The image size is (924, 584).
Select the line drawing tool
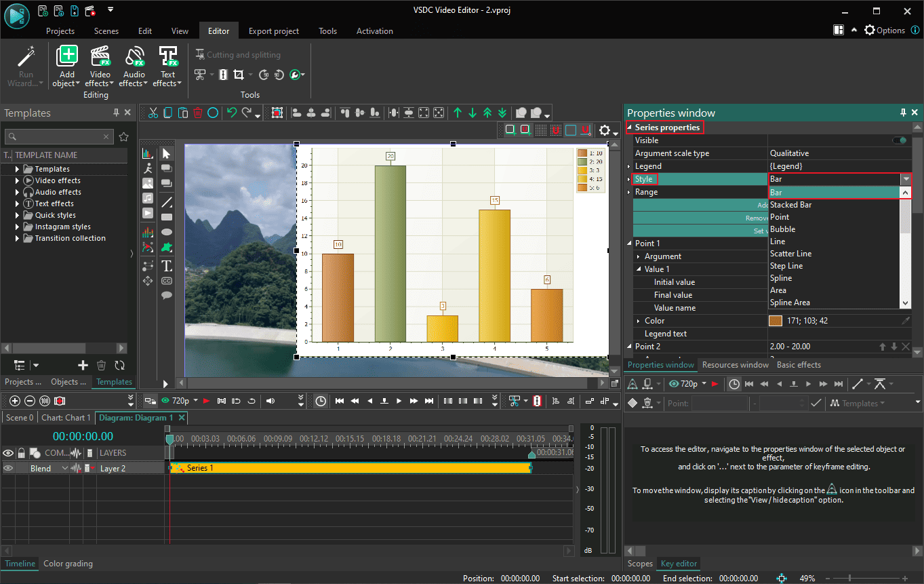coord(167,201)
